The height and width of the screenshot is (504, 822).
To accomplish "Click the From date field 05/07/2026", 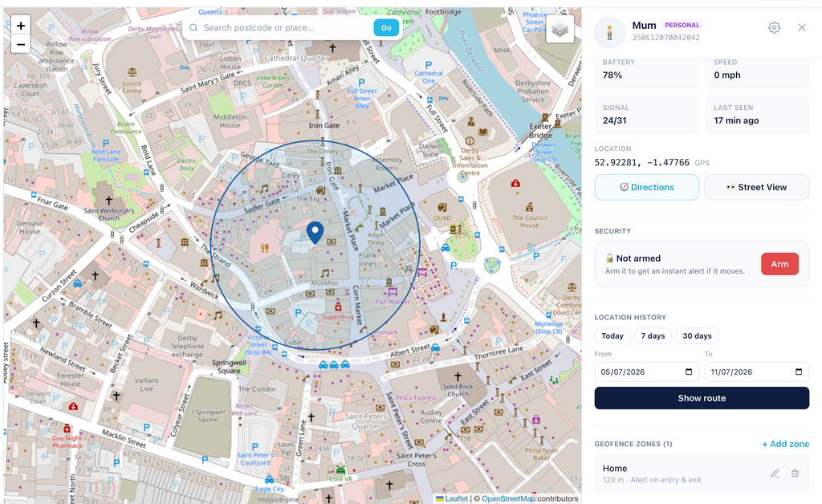I will [x=646, y=372].
